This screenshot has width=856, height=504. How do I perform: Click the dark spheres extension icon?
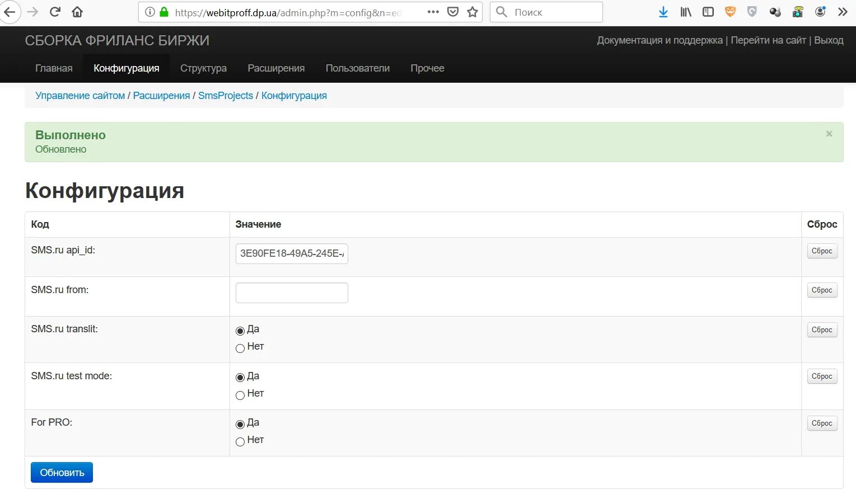point(775,12)
